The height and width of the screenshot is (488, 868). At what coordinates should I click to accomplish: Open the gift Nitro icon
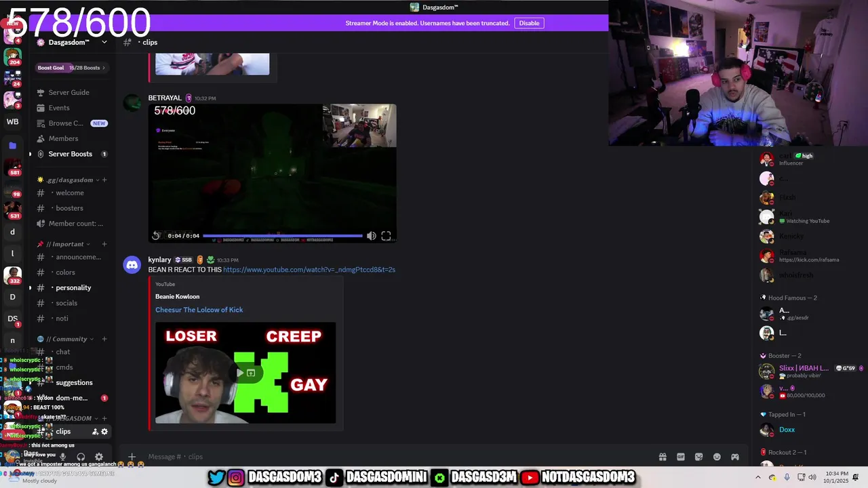click(x=663, y=457)
